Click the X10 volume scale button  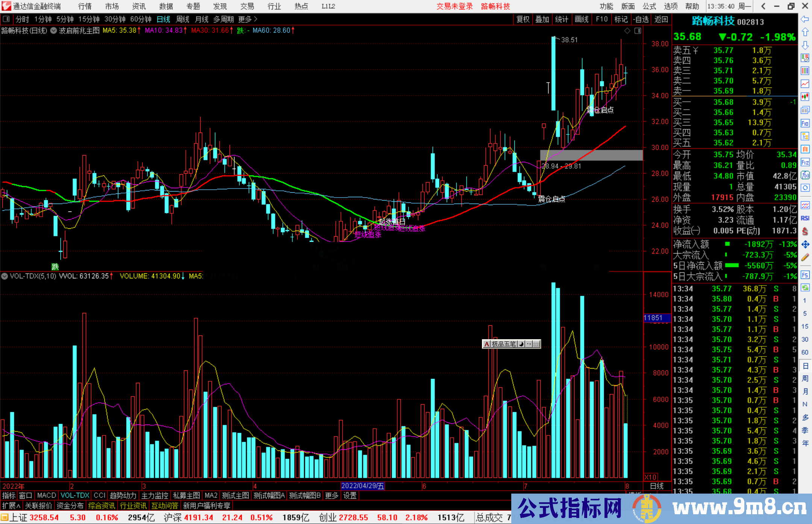click(651, 477)
